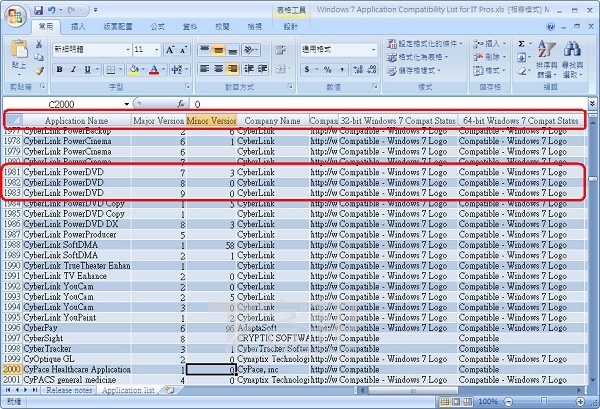Click the insert function fx icon

[181, 104]
